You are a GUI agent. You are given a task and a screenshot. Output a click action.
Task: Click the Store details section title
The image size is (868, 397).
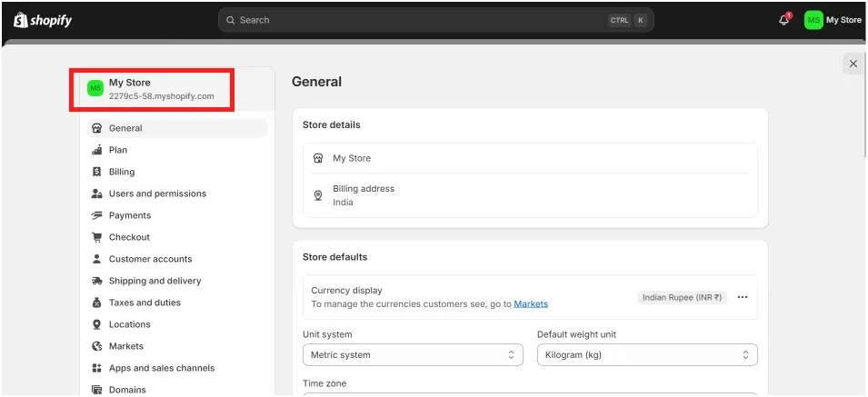332,125
